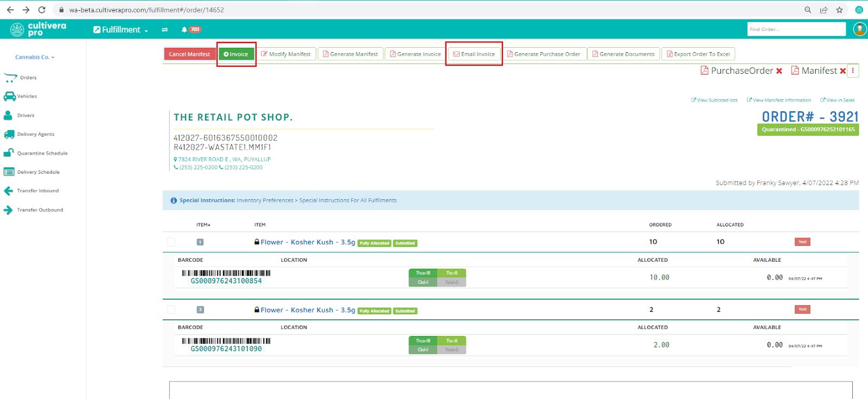Click the PurchaseOrder PDF icon
Viewport: 868px width, 399px height.
click(705, 71)
